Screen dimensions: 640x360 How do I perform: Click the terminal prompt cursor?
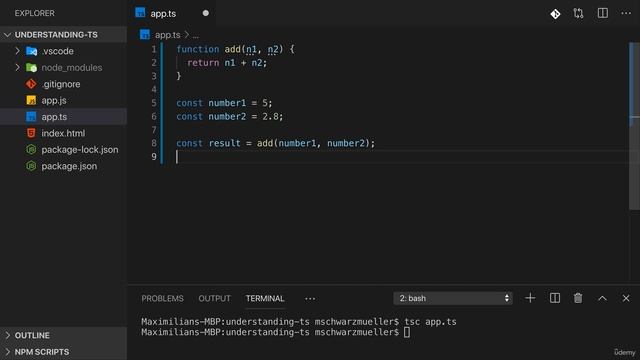tap(407, 332)
